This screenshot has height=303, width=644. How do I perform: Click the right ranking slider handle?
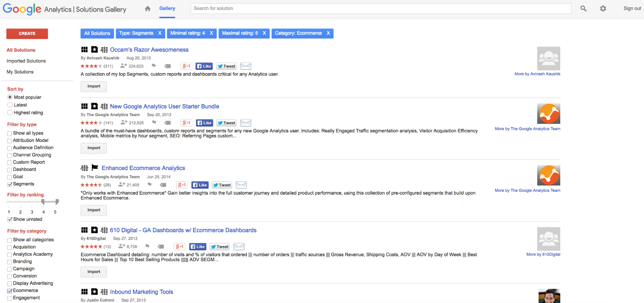[x=57, y=202]
